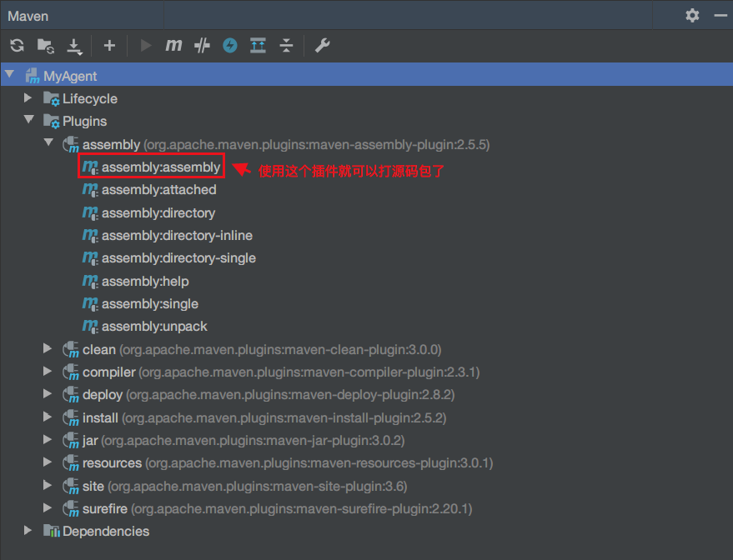The width and height of the screenshot is (733, 560).
Task: Expand the jar plugin node
Action: tap(48, 439)
